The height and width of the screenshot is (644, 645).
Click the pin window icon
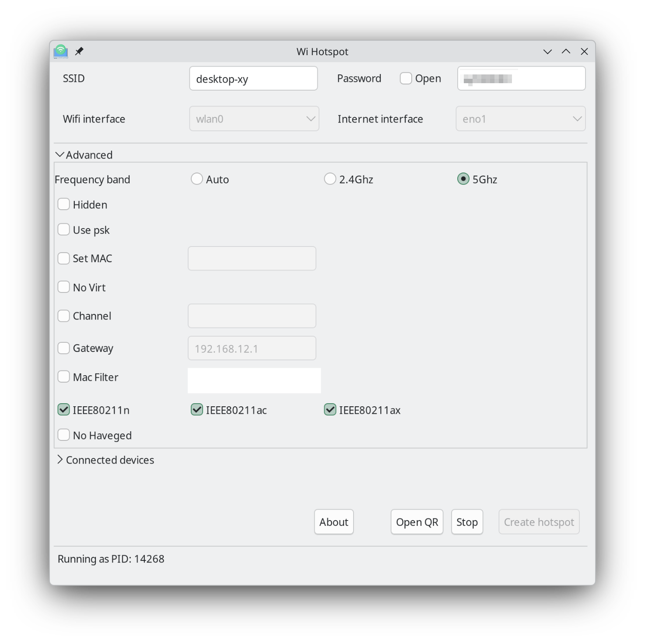pyautogui.click(x=79, y=51)
